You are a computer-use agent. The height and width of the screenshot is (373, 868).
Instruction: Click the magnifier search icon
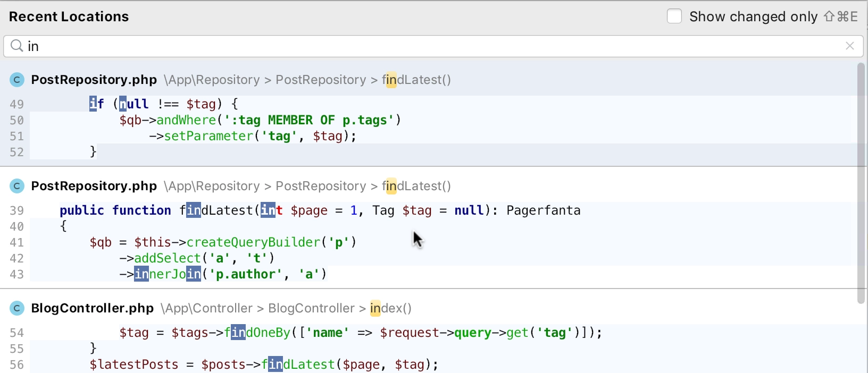[16, 46]
